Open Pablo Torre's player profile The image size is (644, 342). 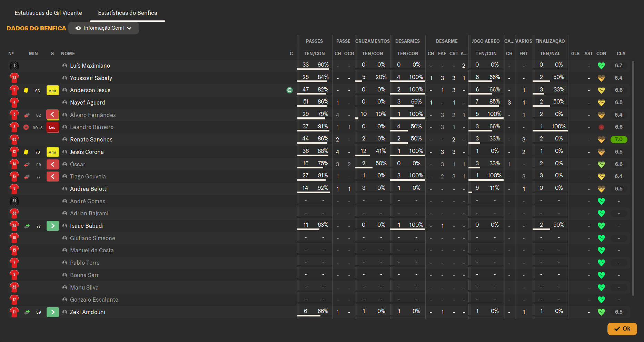coord(85,263)
